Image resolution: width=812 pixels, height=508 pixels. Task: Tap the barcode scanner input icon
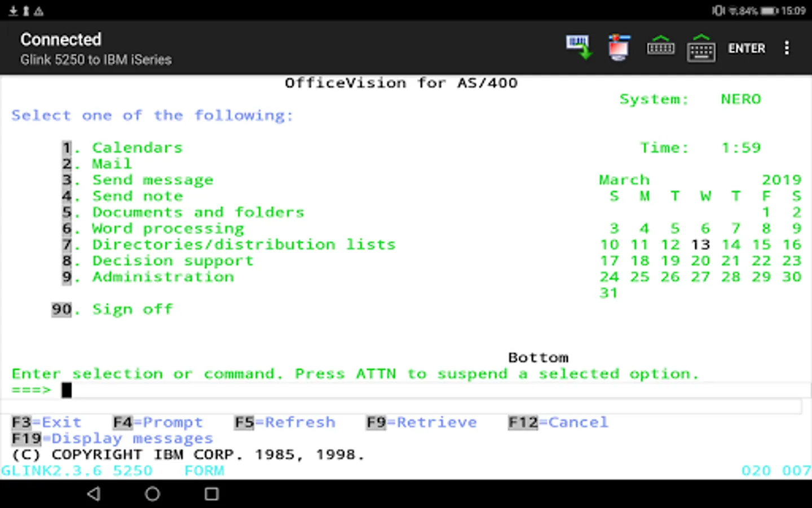coord(579,47)
